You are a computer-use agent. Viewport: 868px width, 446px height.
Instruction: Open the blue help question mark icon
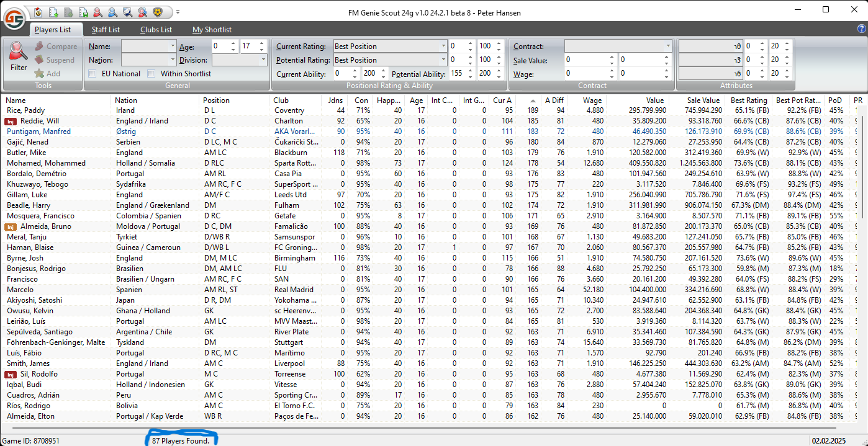861,29
